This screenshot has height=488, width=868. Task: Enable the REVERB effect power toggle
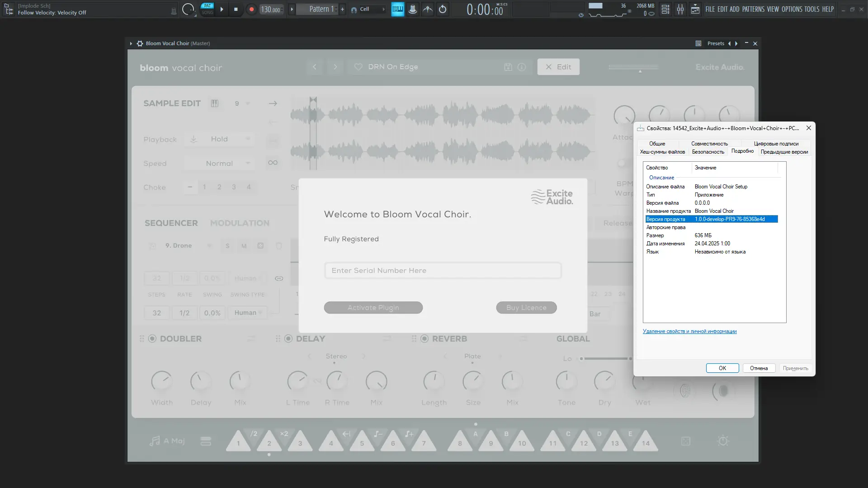pyautogui.click(x=425, y=338)
